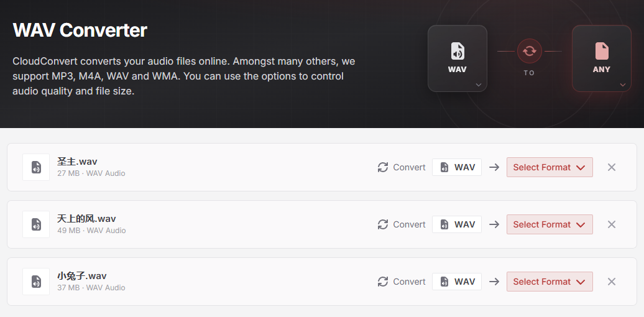644x317 pixels.
Task: Open the WAV source format selector card
Action: pos(457,58)
